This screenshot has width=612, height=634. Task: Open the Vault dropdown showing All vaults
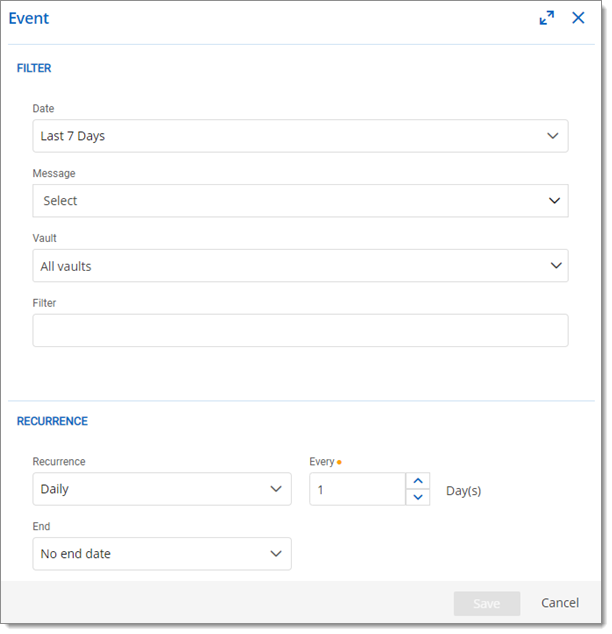click(300, 266)
